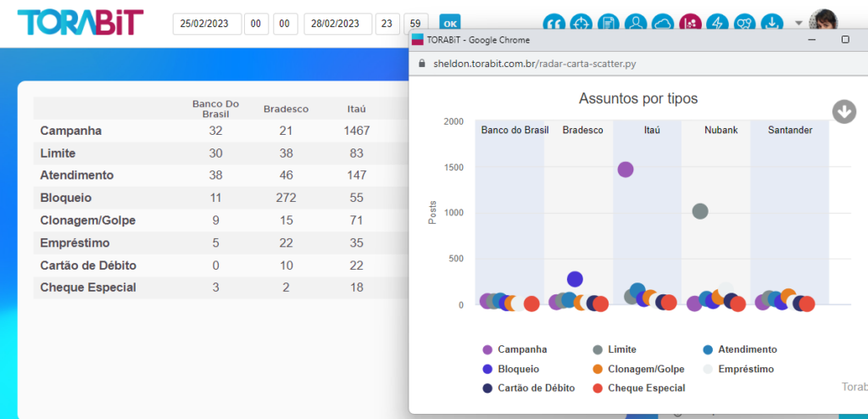868x419 pixels.
Task: Click the start minute field before 28/02/2023
Action: pos(285,24)
